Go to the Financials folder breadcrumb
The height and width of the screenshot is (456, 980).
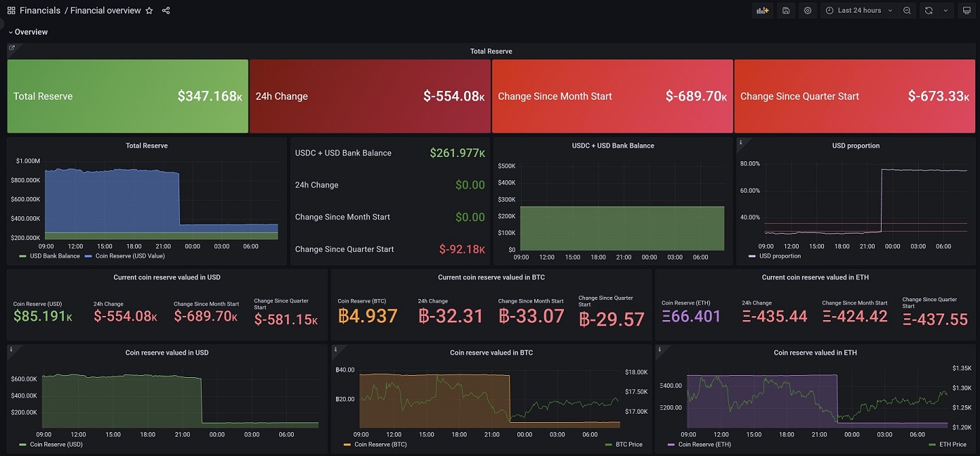coord(40,11)
